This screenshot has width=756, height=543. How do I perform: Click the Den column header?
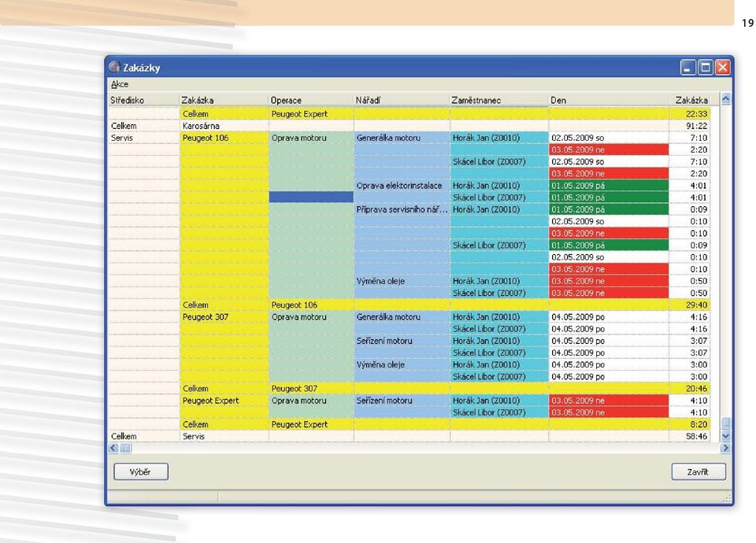(x=609, y=100)
